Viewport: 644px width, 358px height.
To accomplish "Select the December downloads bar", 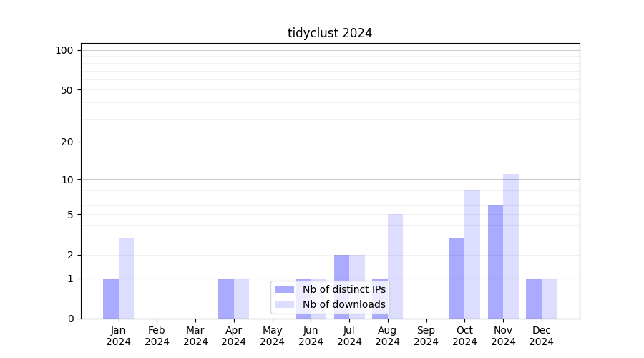I will (549, 299).
